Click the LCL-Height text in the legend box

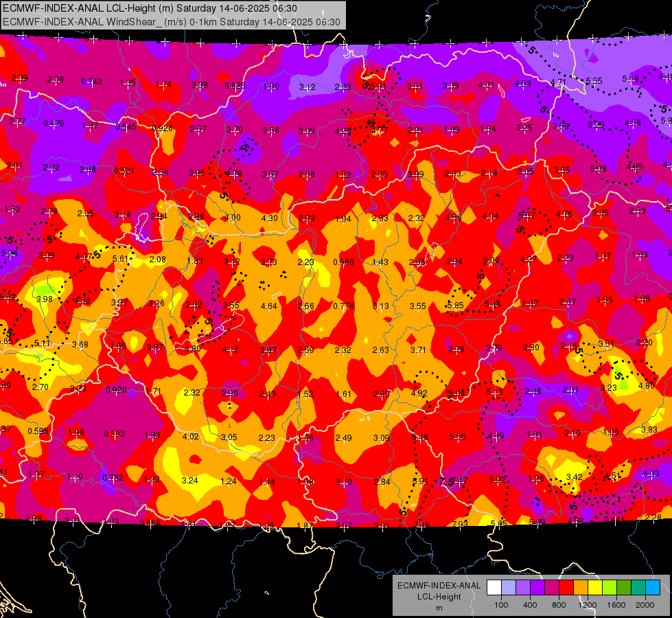click(x=439, y=597)
